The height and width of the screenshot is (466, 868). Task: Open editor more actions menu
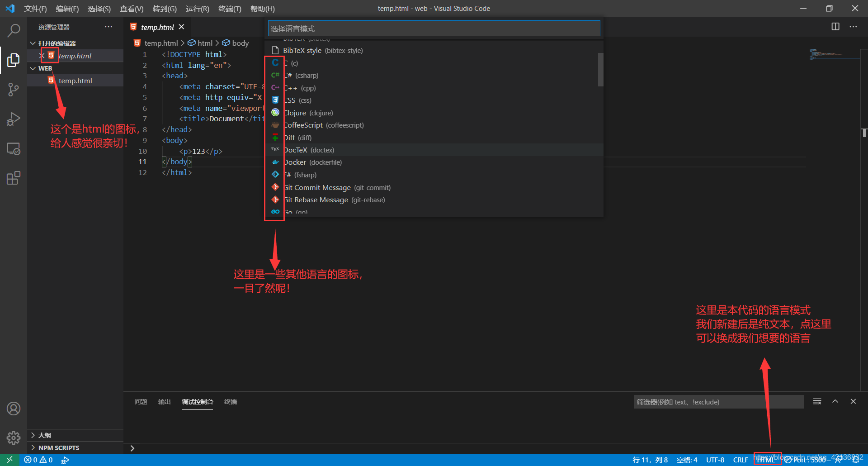(x=853, y=27)
